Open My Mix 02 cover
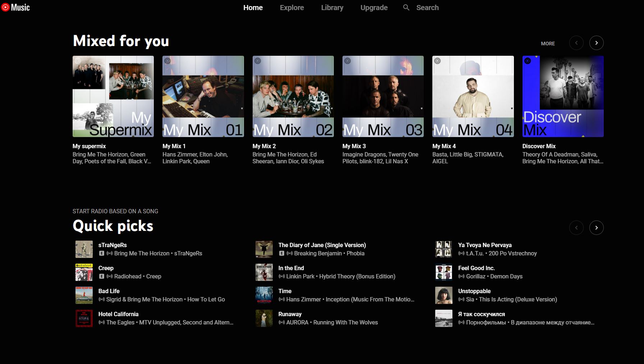644x364 pixels. coord(293,96)
